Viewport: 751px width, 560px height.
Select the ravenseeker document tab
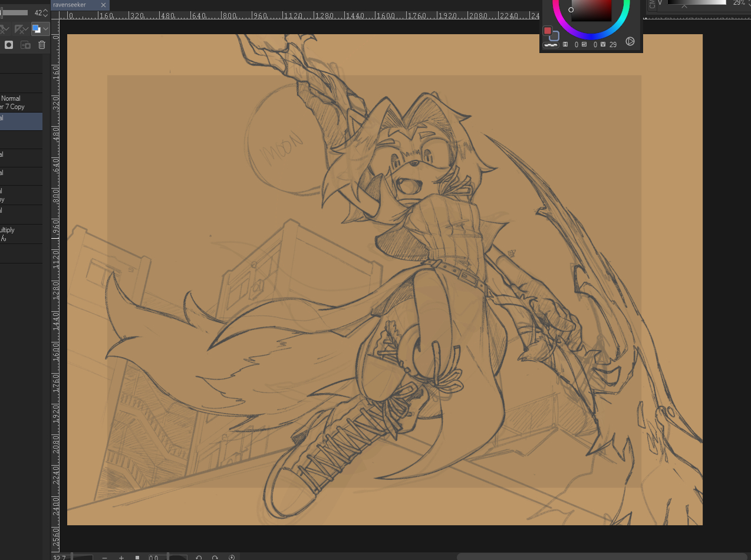[x=73, y=5]
